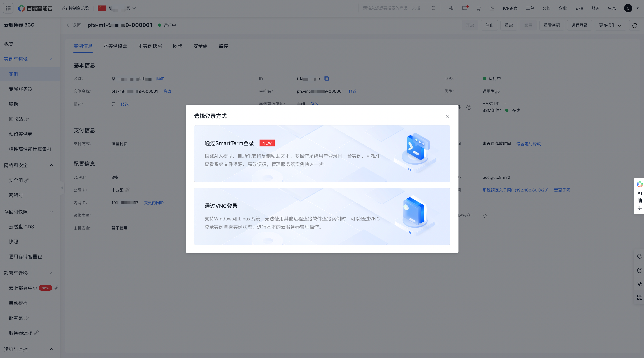This screenshot has width=644, height=358.
Task: Click the heart favorite icon on right rail
Action: click(x=639, y=257)
